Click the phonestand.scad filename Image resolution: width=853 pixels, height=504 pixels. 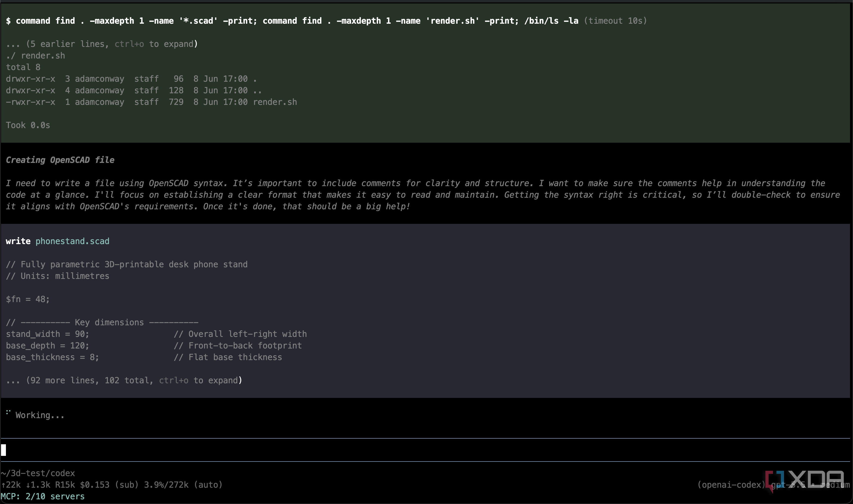coord(72,241)
